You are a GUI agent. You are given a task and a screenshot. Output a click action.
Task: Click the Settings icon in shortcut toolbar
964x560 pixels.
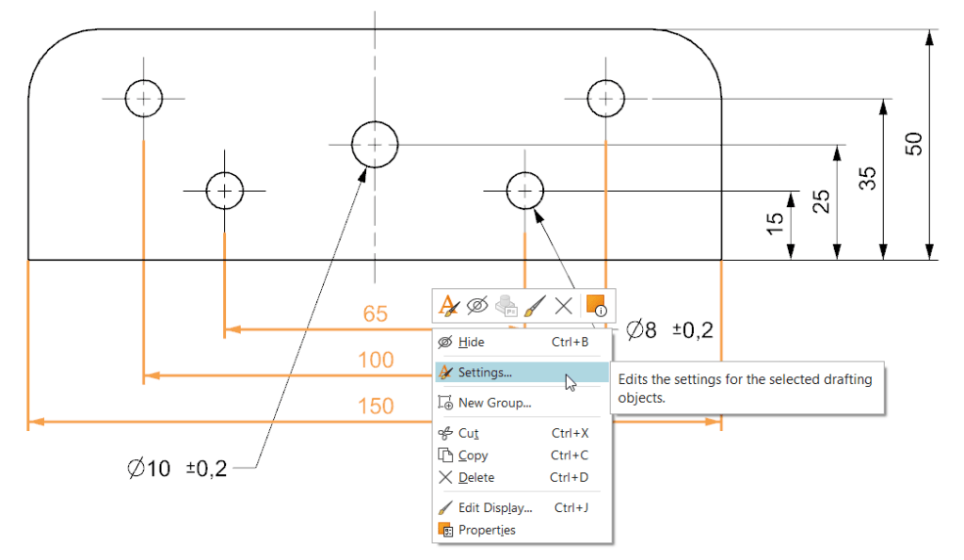449,306
